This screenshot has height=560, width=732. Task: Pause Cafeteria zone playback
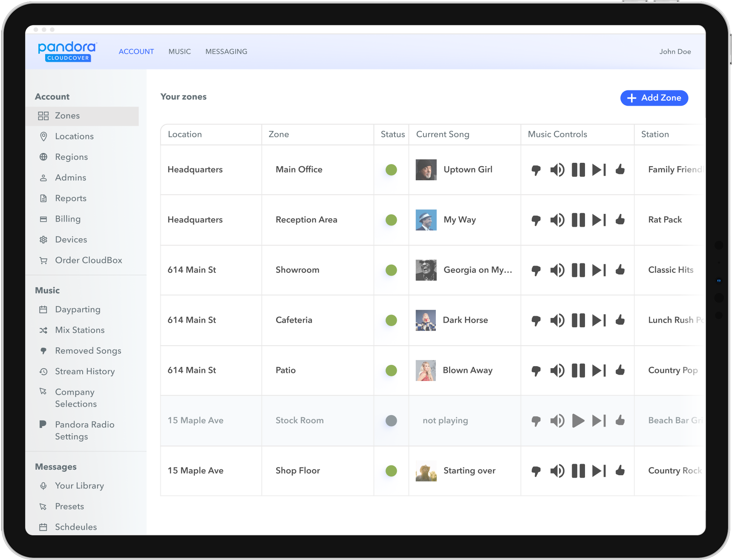[578, 320]
